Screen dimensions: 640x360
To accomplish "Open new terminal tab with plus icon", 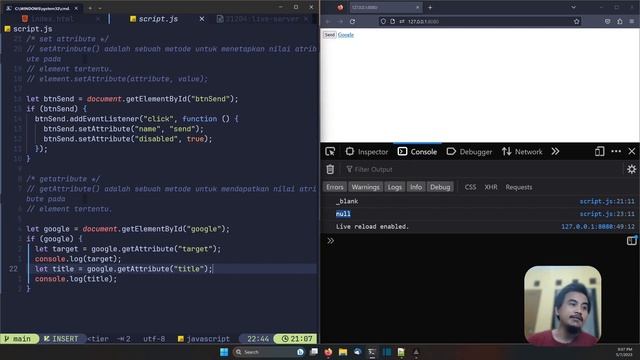I will 90,8.
